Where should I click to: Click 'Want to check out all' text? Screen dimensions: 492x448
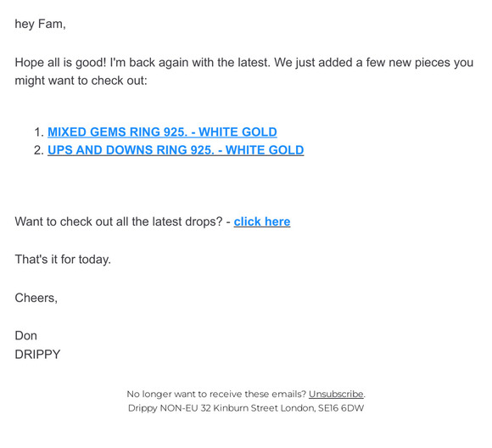point(72,221)
